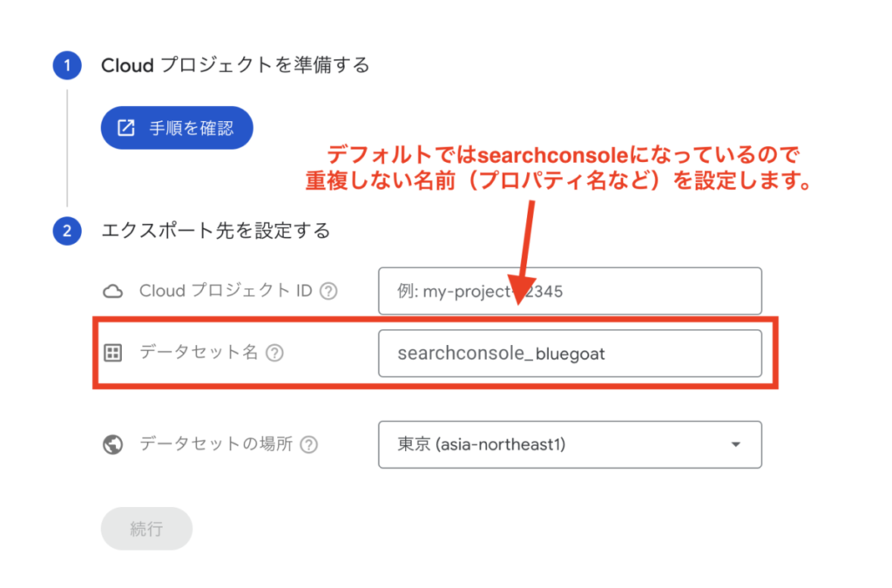Click the globe icon beside データセットの場所

pos(112,444)
